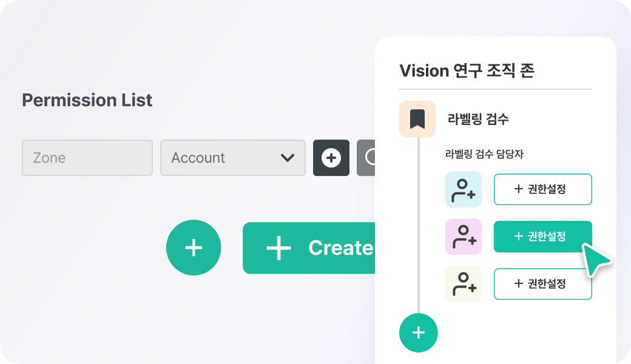
Task: Click the dark add-circle icon button
Action: click(x=331, y=158)
